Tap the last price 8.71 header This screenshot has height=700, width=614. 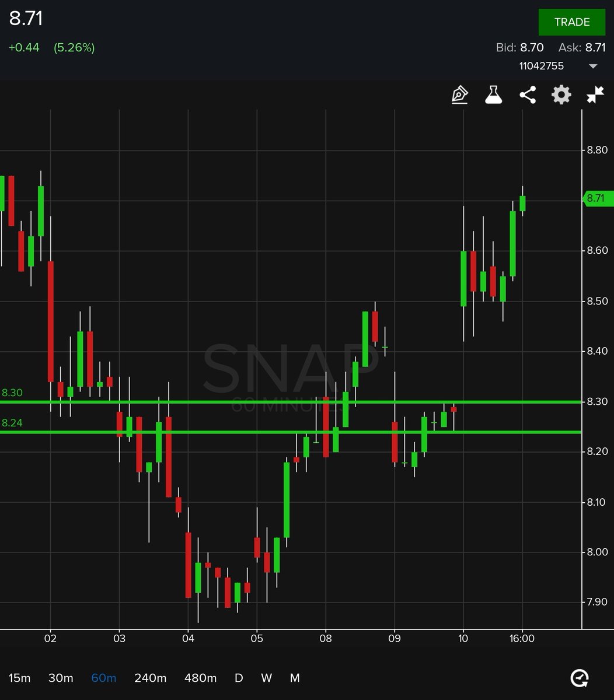[26, 19]
